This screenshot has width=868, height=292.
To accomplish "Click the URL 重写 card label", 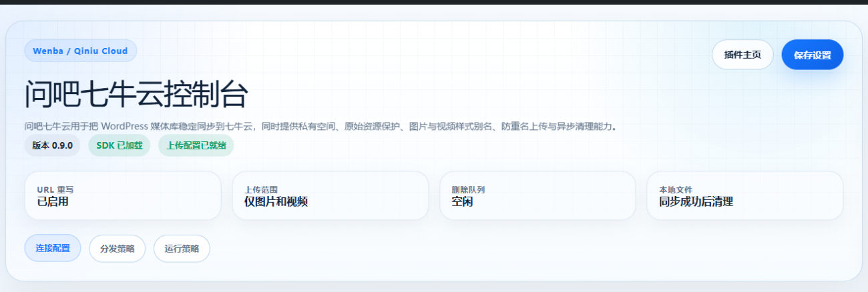I will (x=55, y=189).
